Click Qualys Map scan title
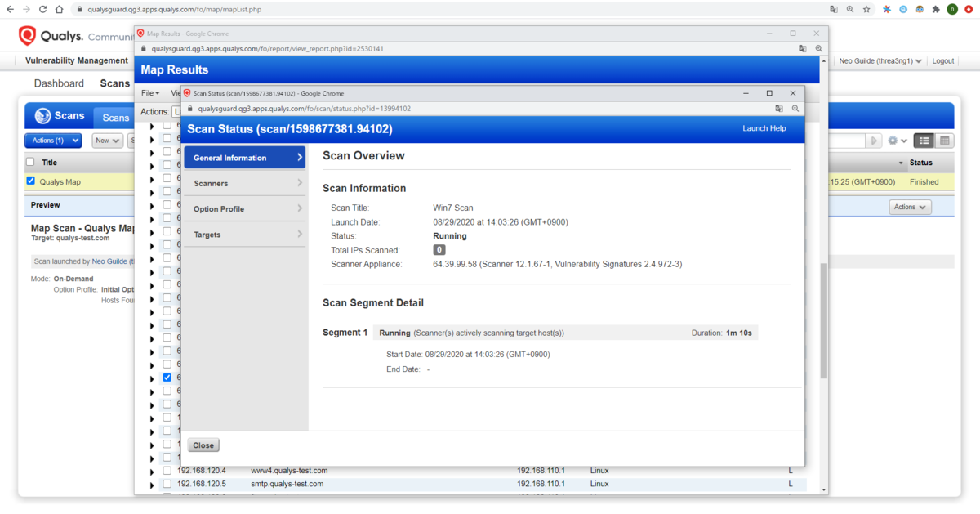 pyautogui.click(x=60, y=182)
